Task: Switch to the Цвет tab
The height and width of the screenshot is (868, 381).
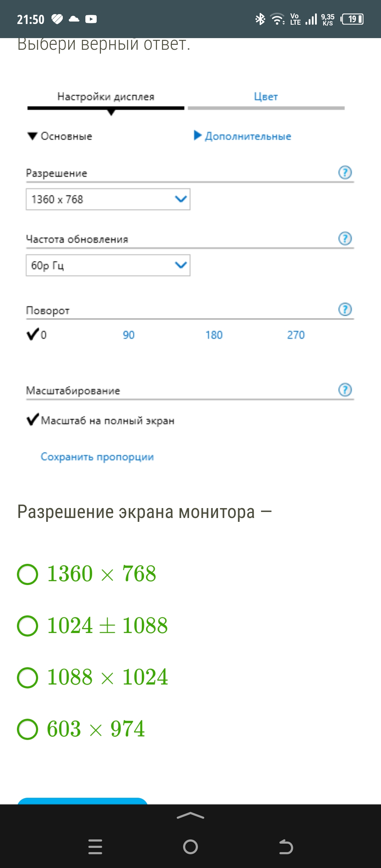Action: (266, 97)
